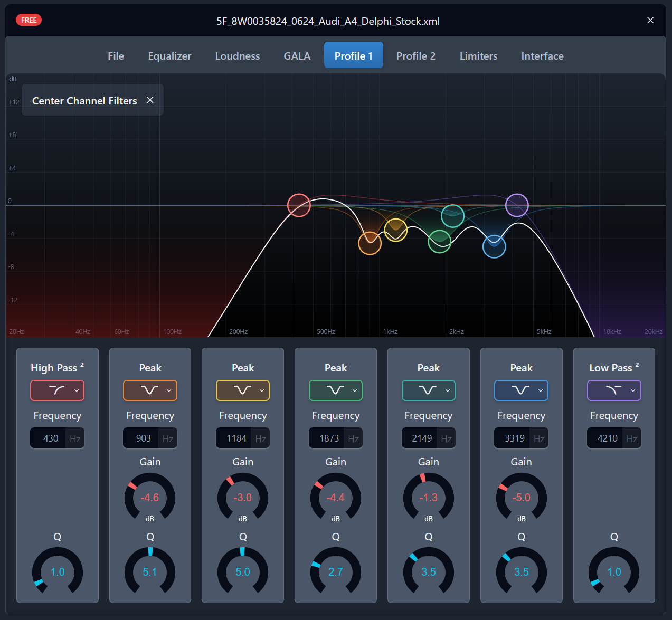The width and height of the screenshot is (672, 620).
Task: Open the GALA section
Action: (297, 55)
